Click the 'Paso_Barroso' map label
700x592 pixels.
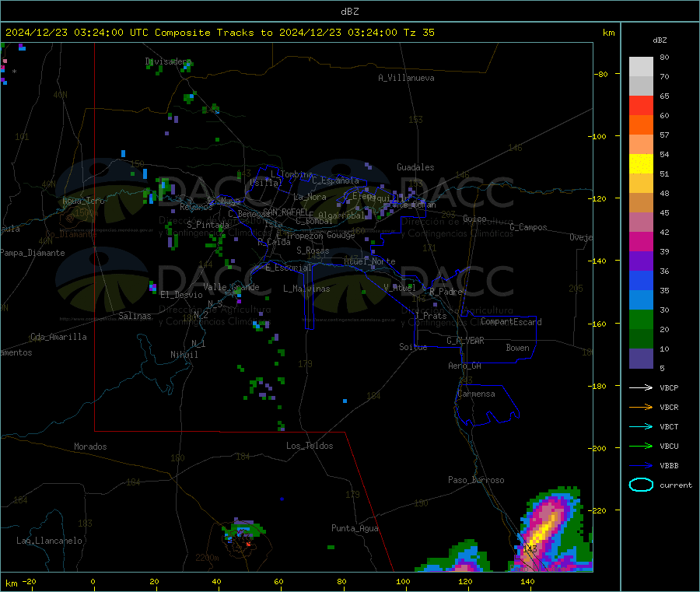[x=476, y=480]
